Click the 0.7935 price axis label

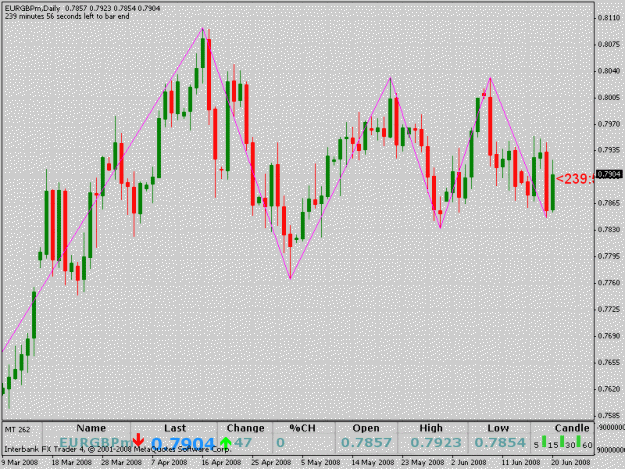click(609, 150)
